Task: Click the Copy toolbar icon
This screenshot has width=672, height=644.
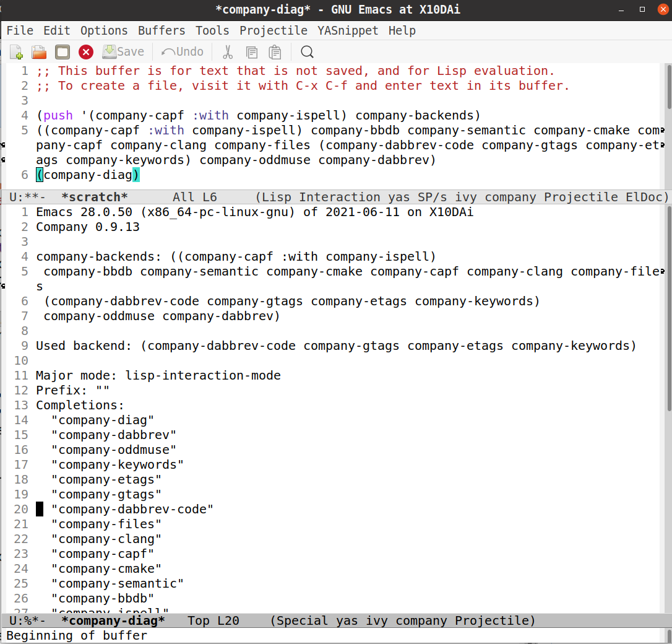Action: (x=252, y=52)
